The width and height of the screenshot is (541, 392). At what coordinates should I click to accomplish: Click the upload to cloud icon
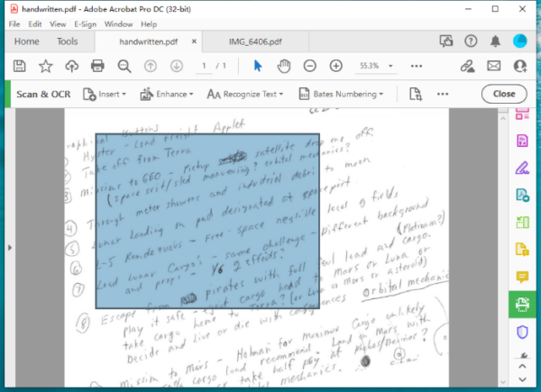click(x=72, y=66)
